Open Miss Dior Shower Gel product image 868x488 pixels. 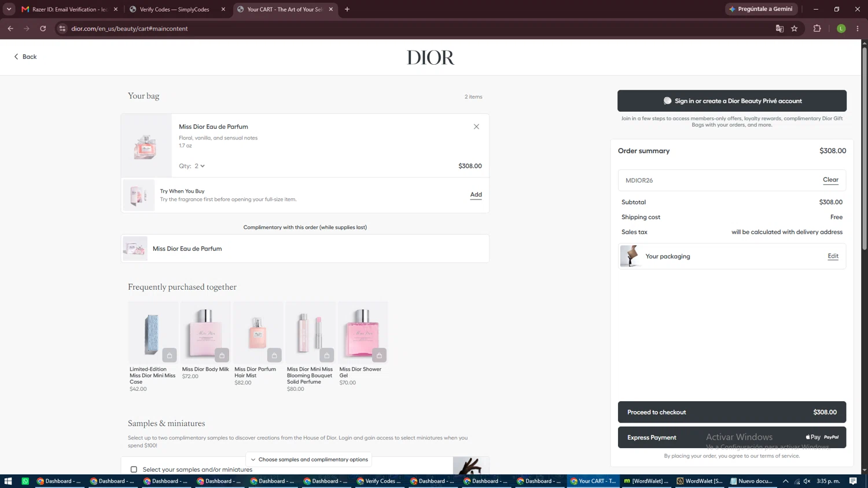pyautogui.click(x=363, y=332)
